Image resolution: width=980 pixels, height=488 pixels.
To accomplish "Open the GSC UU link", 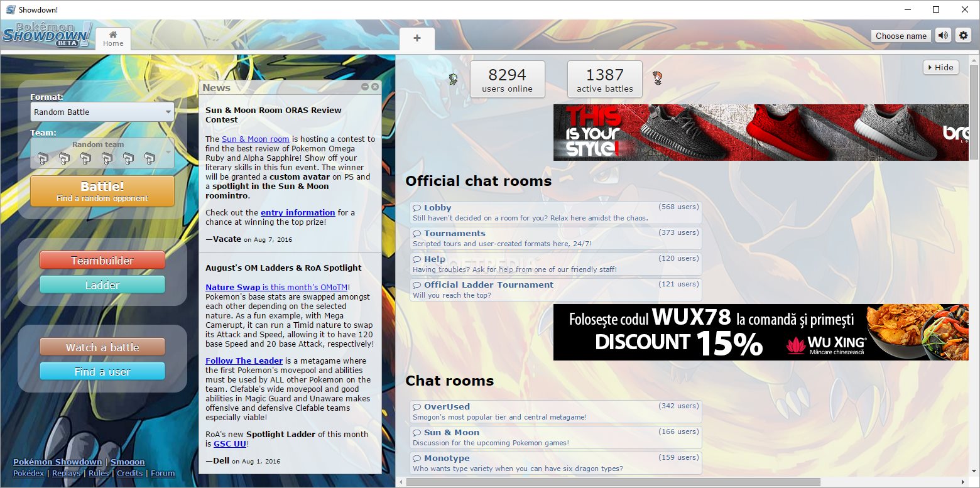I will click(230, 443).
